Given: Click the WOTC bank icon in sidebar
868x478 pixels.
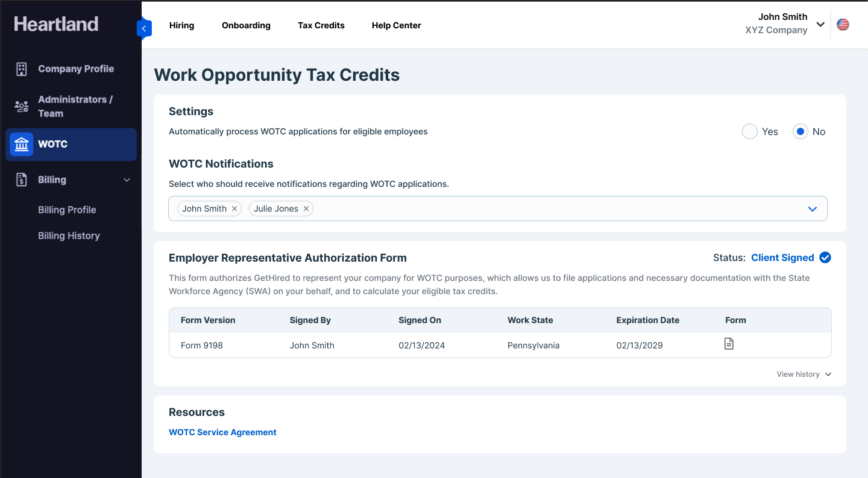Looking at the screenshot, I should point(22,145).
